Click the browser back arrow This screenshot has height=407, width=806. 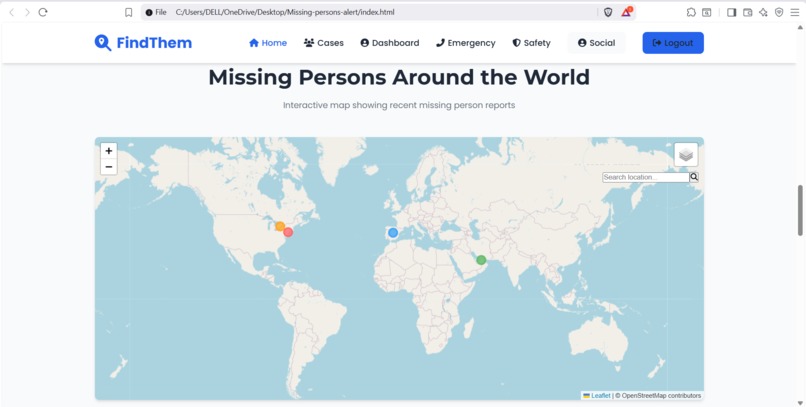click(x=12, y=12)
